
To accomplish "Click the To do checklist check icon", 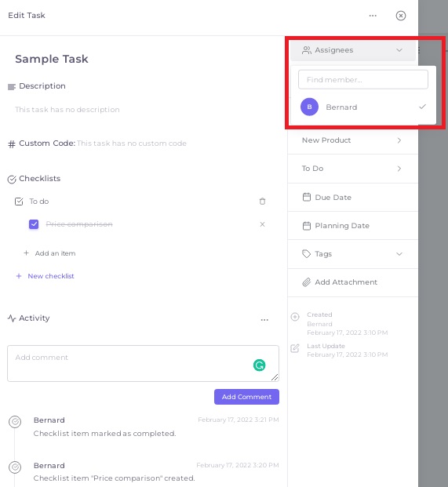I will coord(19,202).
